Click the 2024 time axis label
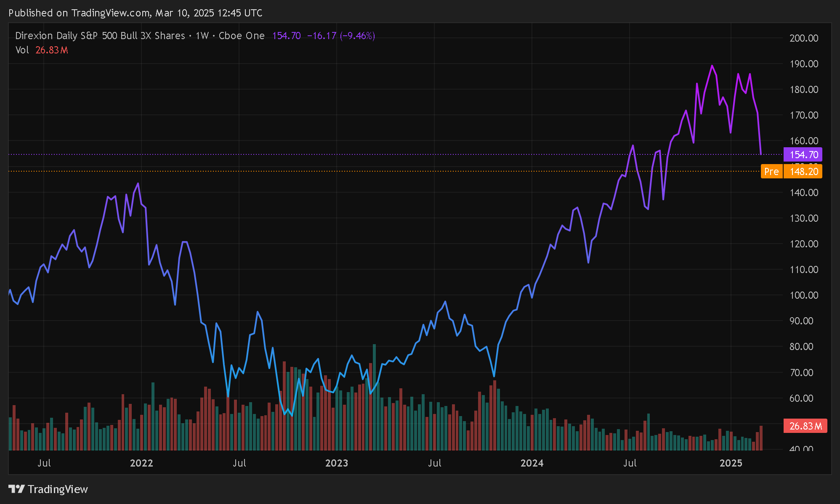The image size is (840, 504). coord(532,463)
